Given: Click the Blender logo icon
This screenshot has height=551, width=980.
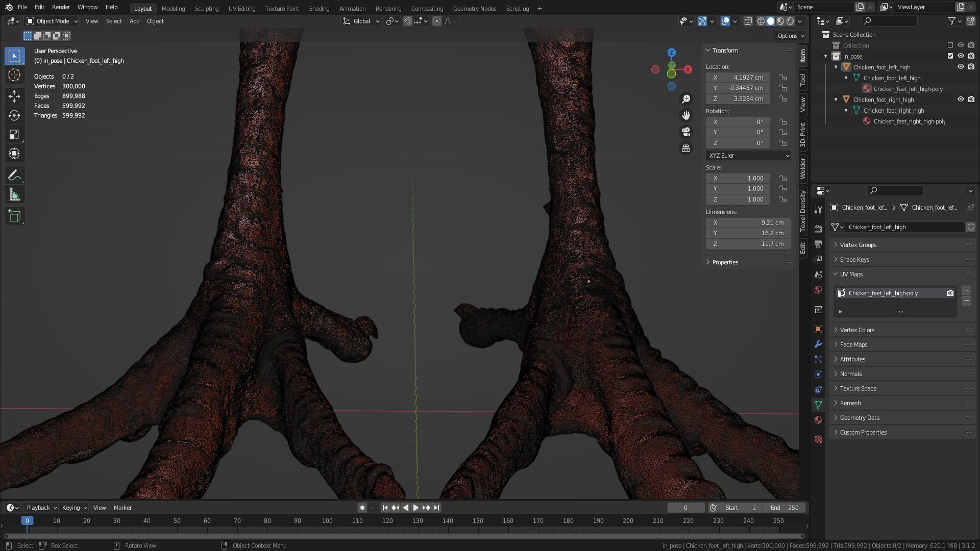Looking at the screenshot, I should point(9,7).
